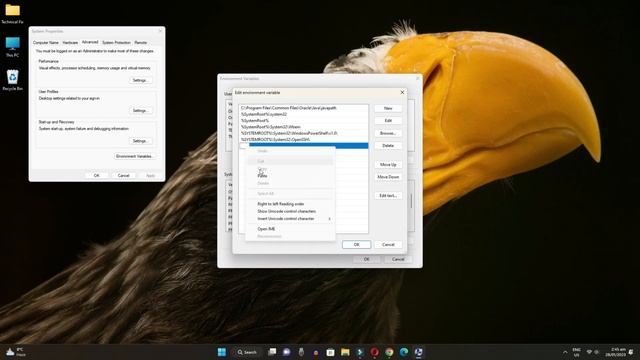The width and height of the screenshot is (640, 360).
Task: Switch to Computer Name tab in System Properties
Action: 46,42
